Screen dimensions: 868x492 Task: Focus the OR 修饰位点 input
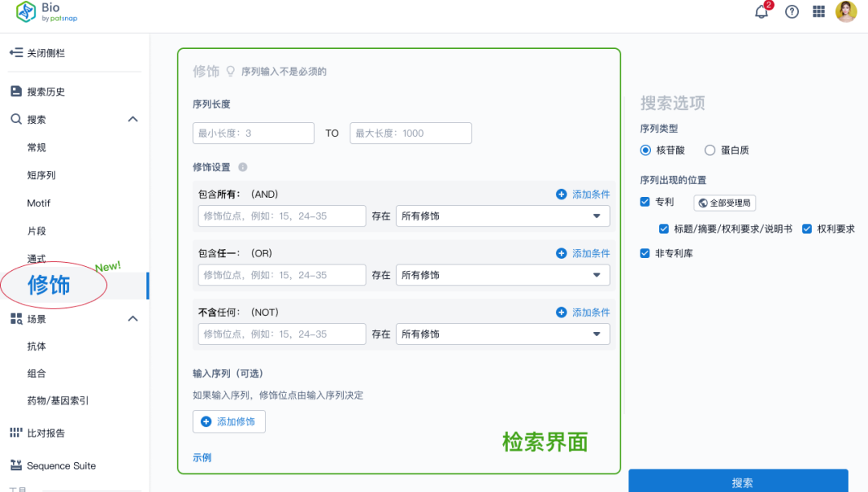pos(282,275)
